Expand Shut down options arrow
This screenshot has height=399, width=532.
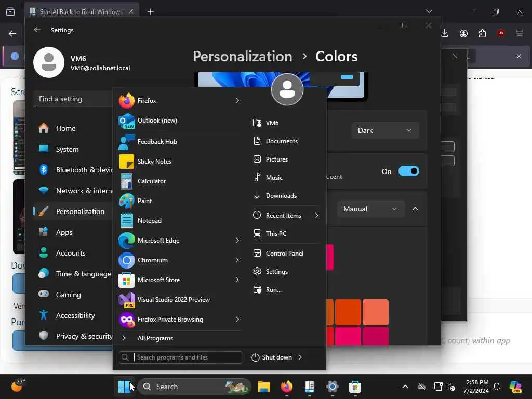[x=300, y=357]
